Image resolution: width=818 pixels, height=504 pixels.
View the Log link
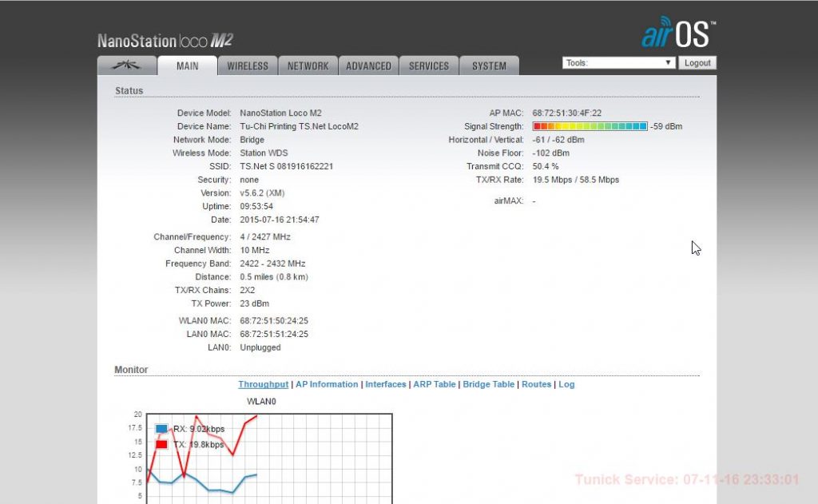(x=566, y=384)
